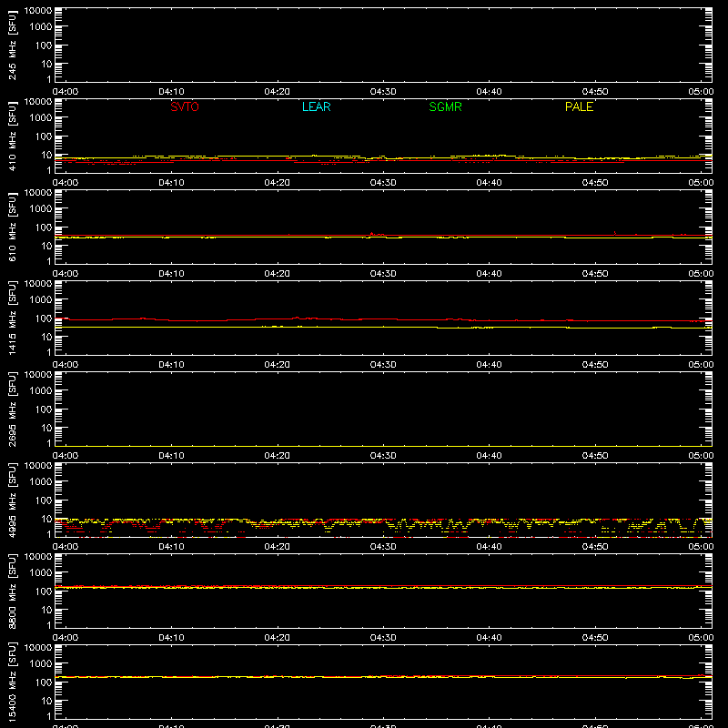This screenshot has height=728, width=728.
Task: Click the yellow PALE trace in 610 MHz panel
Action: pyautogui.click(x=383, y=238)
